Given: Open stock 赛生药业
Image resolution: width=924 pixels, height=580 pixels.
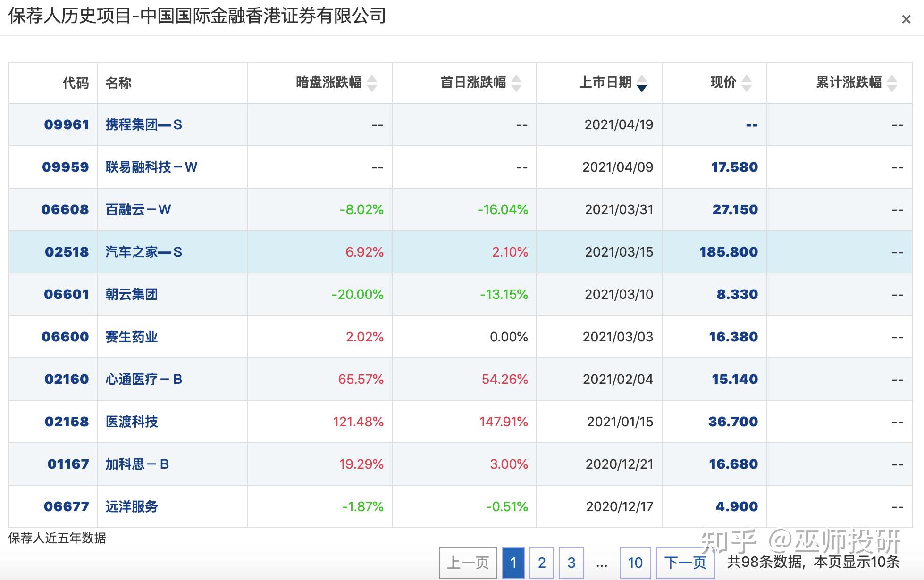Looking at the screenshot, I should coord(131,337).
